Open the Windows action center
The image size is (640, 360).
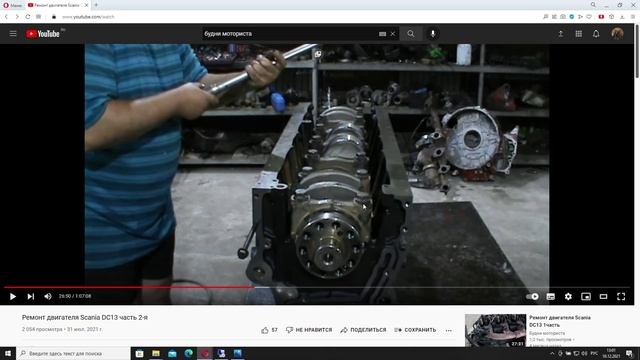pos(629,353)
